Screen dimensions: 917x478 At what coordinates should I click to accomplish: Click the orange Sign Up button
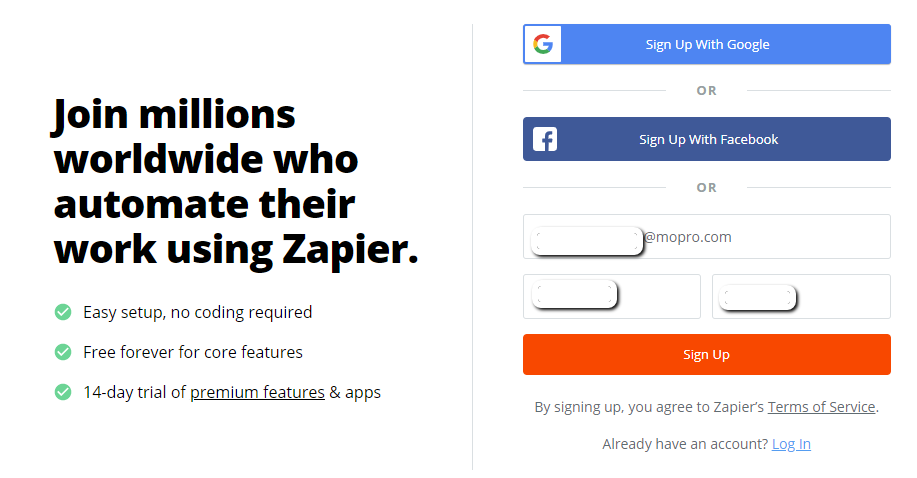706,355
